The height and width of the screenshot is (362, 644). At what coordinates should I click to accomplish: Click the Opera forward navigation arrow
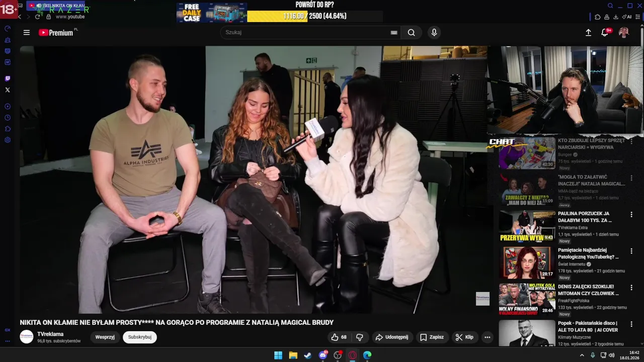28,17
